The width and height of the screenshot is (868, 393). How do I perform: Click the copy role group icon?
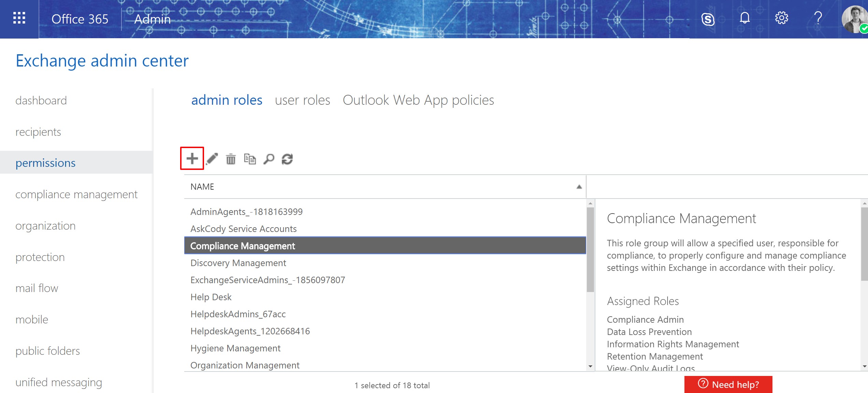250,159
